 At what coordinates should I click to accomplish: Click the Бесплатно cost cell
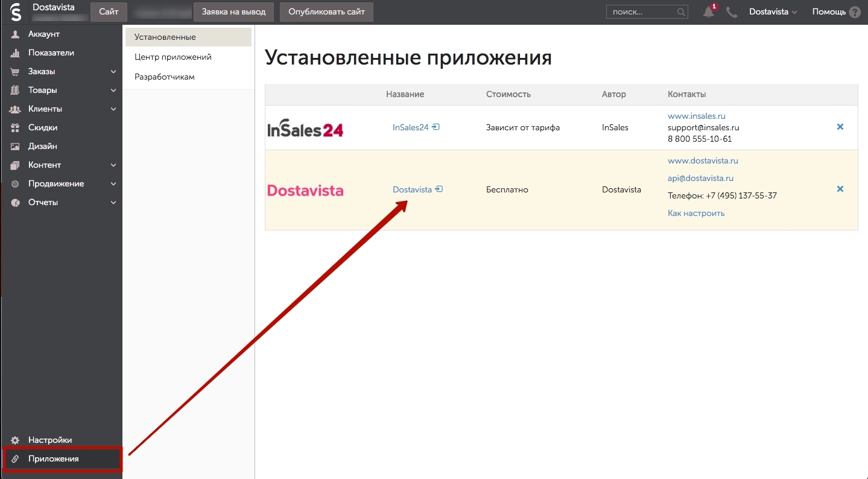pos(507,190)
